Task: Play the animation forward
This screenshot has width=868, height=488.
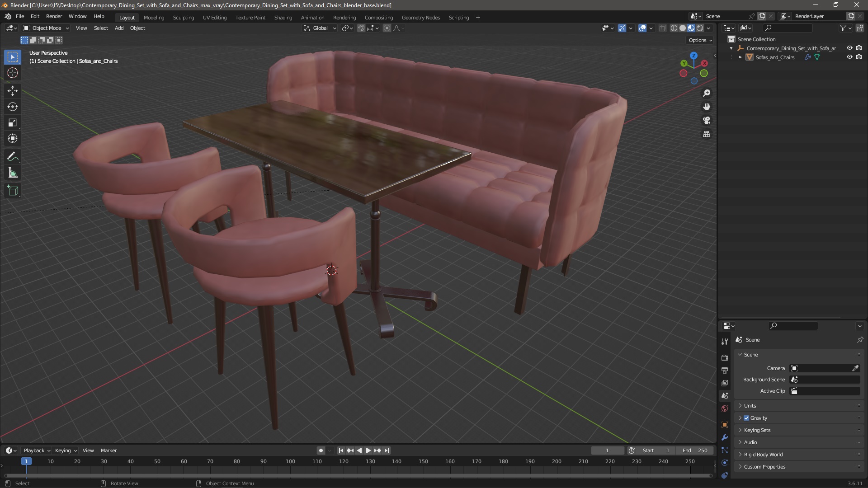Action: (368, 450)
